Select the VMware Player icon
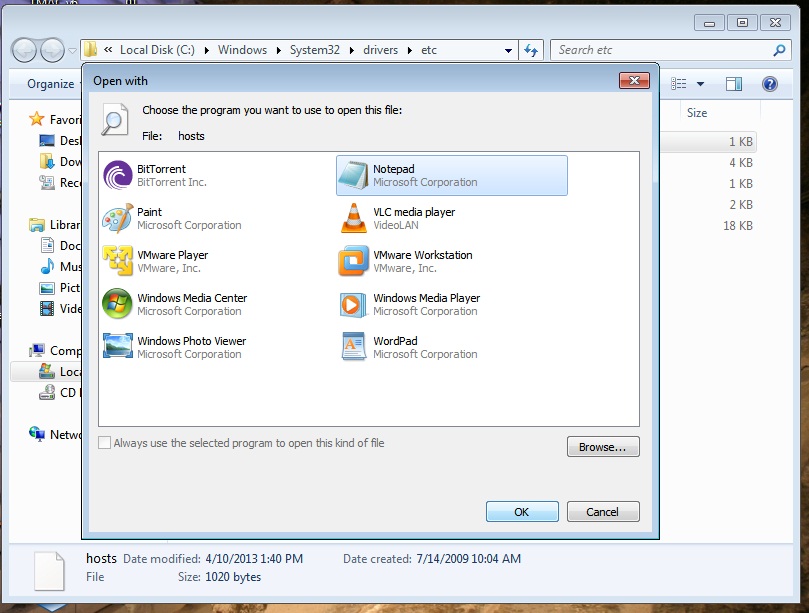 (118, 261)
